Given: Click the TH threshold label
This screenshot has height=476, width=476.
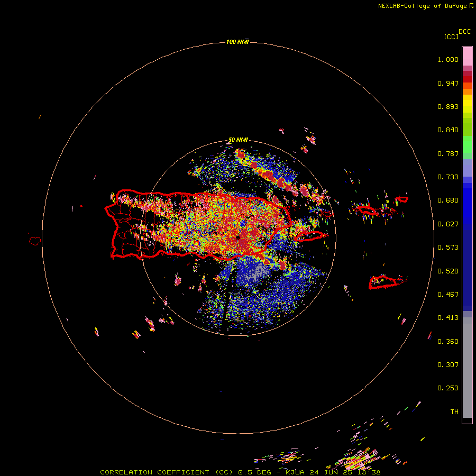Looking at the screenshot, I should coord(454,412).
